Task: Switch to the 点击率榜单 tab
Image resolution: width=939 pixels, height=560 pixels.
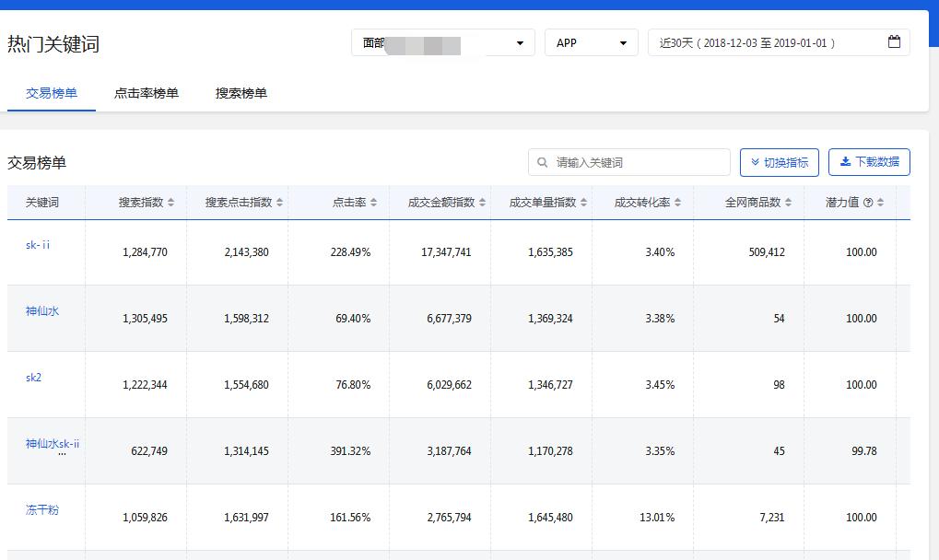Action: coord(147,92)
